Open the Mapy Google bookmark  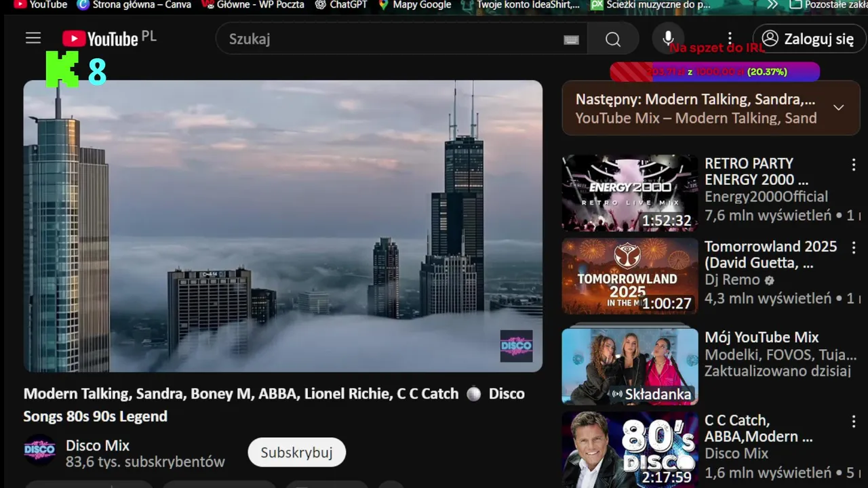[x=414, y=5]
